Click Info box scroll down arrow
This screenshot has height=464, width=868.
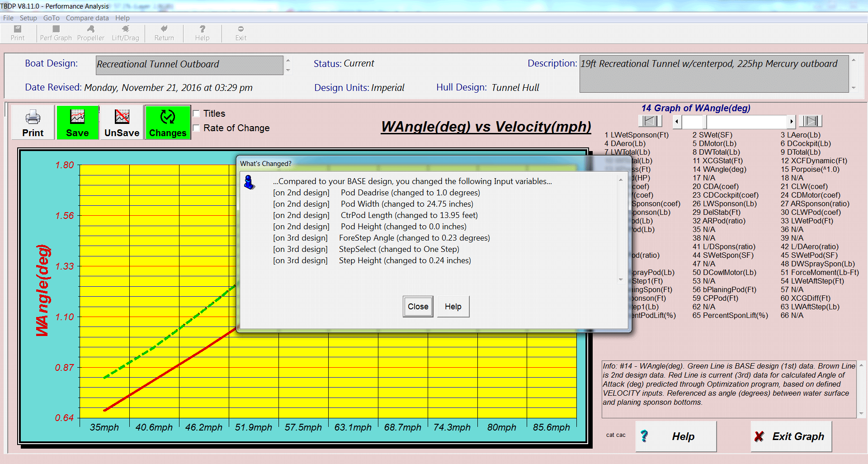(x=861, y=413)
